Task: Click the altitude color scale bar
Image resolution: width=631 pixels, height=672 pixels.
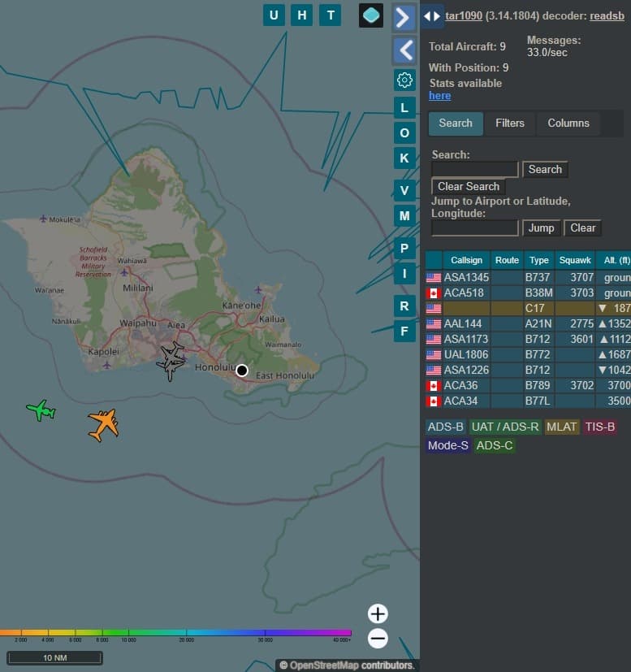Action: (x=175, y=632)
